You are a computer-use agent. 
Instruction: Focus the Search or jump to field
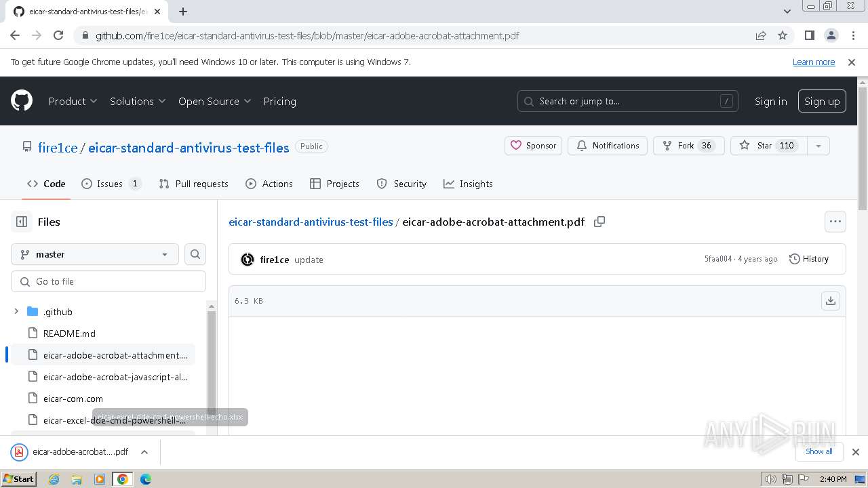628,101
